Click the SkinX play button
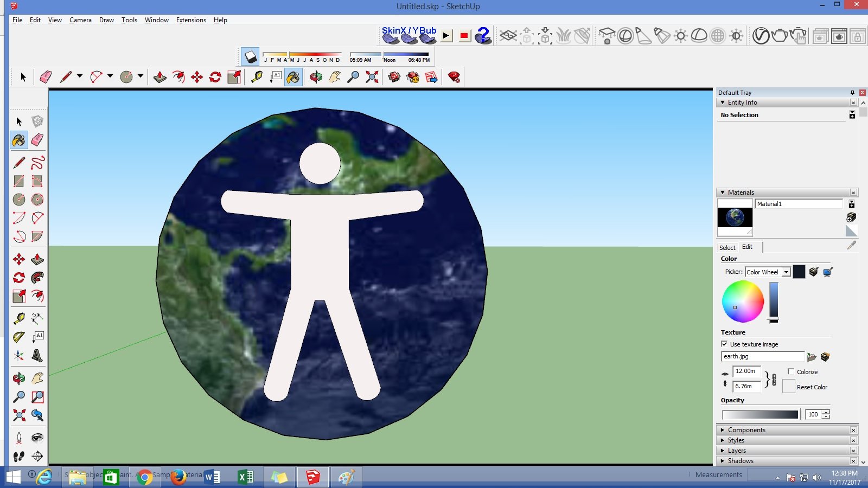Screen dimensions: 868x488 pos(446,36)
